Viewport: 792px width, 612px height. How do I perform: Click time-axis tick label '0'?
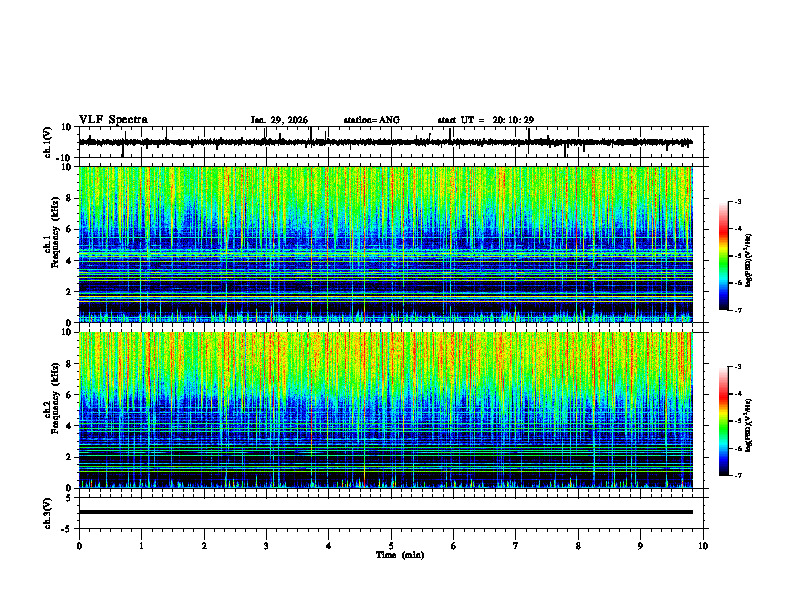pos(79,546)
